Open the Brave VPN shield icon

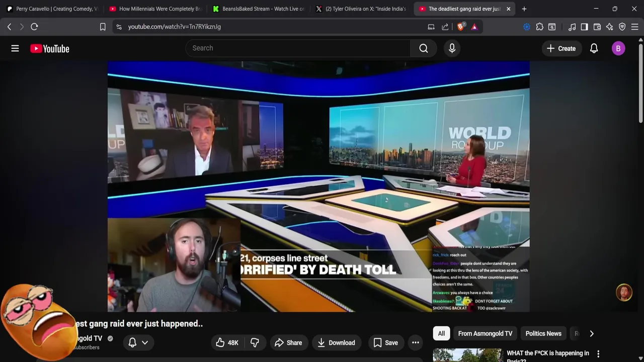(x=622, y=27)
